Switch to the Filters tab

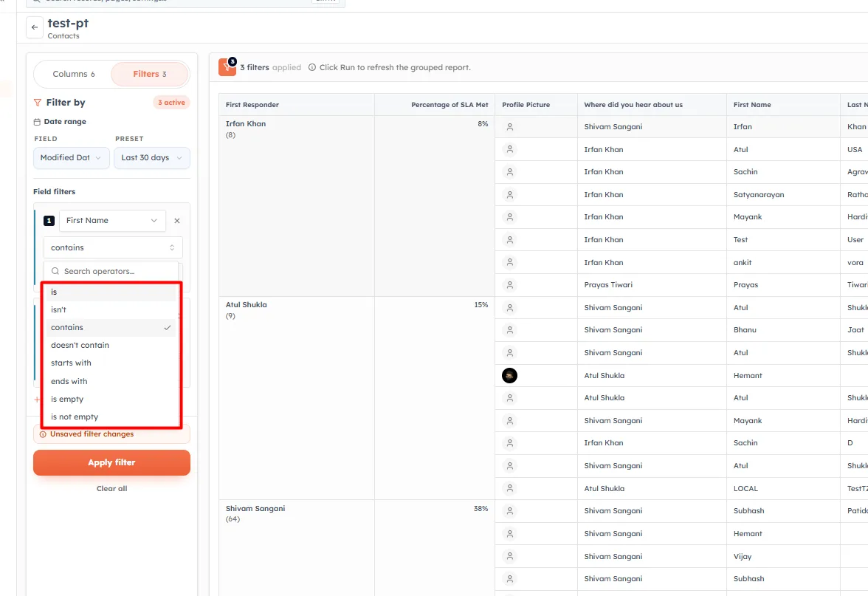(x=149, y=74)
